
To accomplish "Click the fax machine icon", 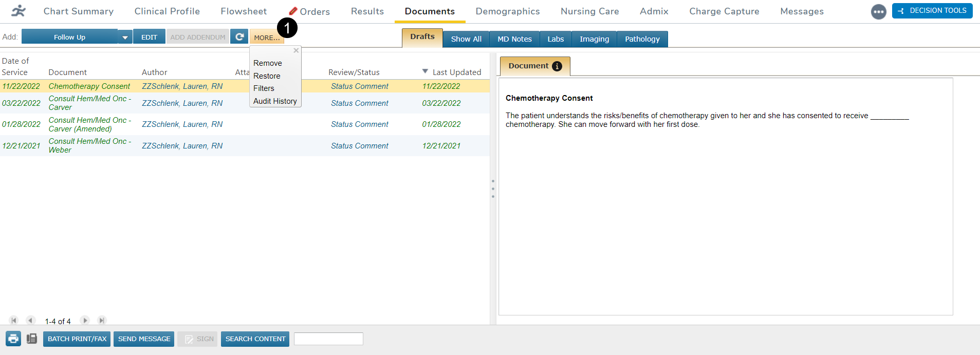I will tap(32, 339).
